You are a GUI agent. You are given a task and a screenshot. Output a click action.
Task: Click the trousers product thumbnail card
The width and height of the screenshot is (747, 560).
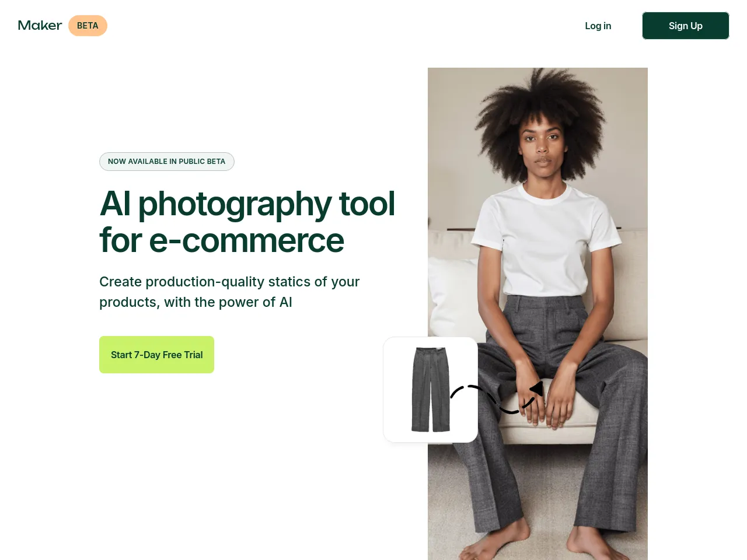431,390
